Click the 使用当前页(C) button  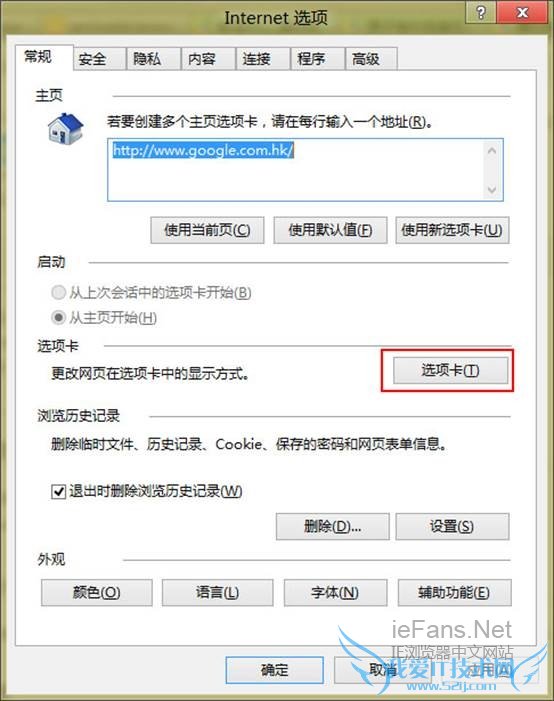point(207,230)
